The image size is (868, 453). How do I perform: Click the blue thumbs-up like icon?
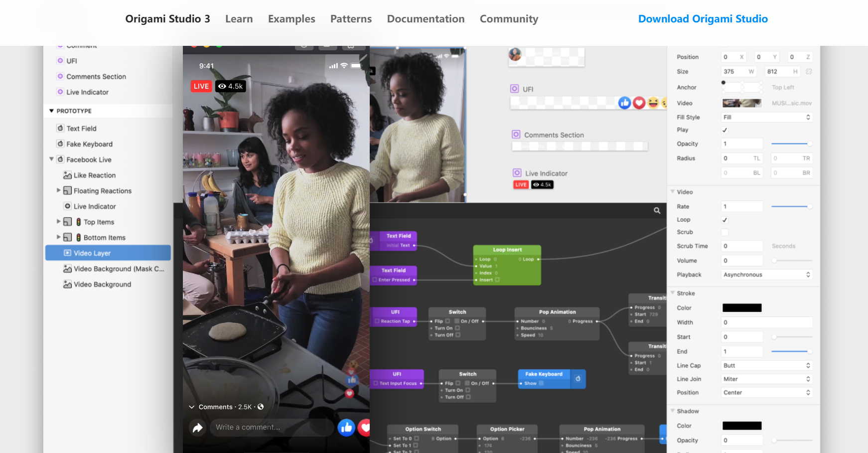point(346,428)
